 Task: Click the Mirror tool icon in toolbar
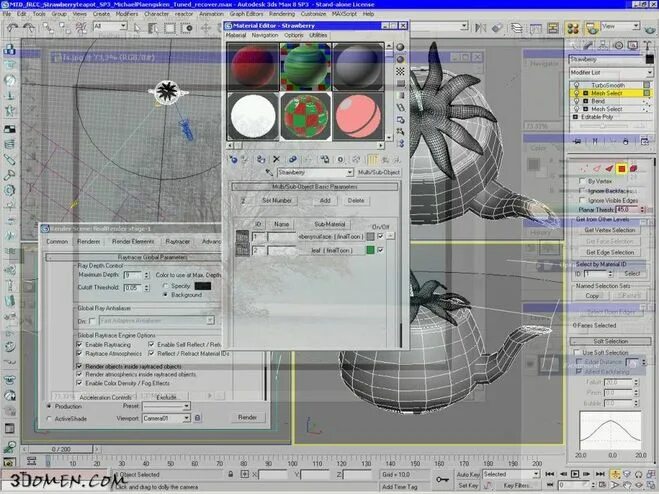coord(480,28)
